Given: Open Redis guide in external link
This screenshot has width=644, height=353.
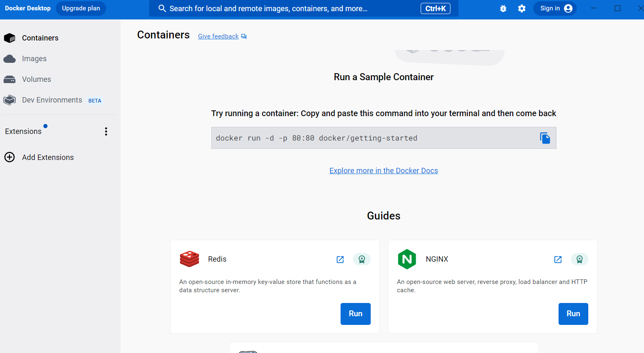Looking at the screenshot, I should point(340,260).
